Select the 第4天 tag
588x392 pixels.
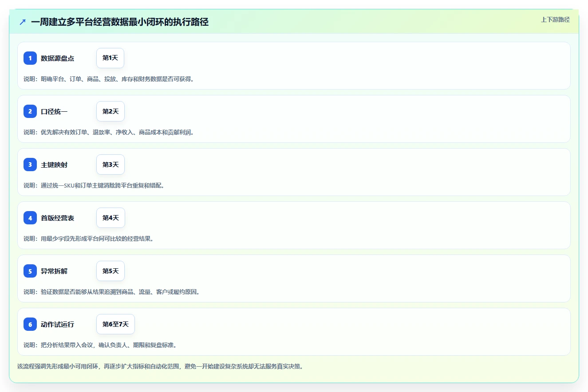(110, 218)
